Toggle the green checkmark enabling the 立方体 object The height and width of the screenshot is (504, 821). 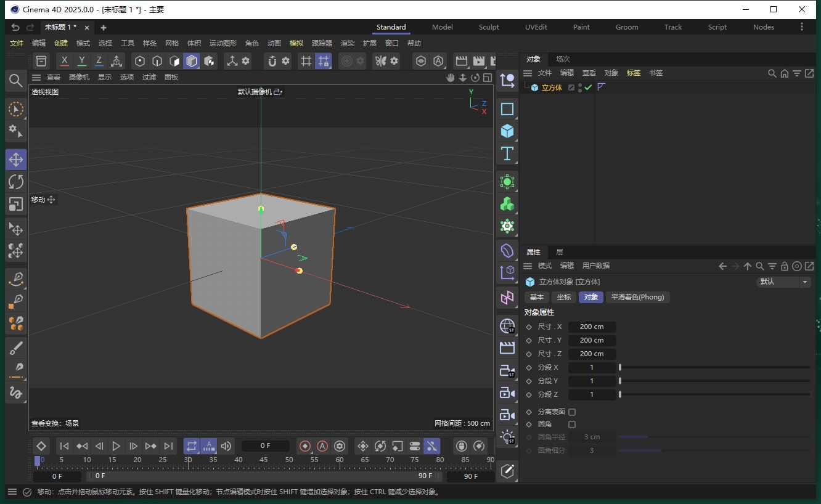point(587,87)
